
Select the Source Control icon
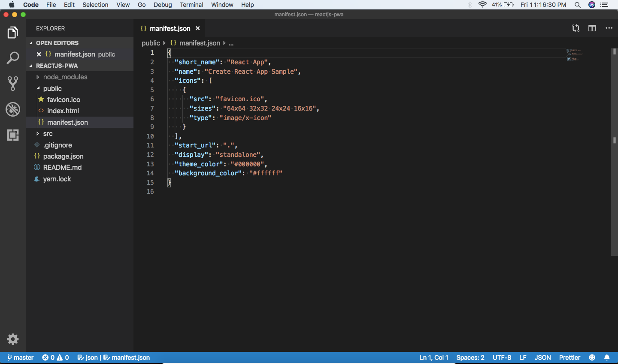click(13, 84)
